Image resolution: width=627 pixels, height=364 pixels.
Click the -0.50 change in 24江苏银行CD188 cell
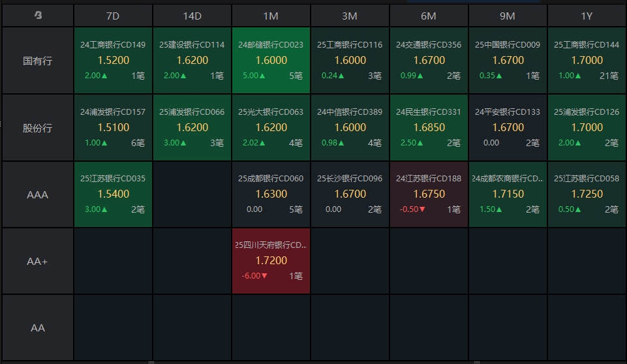click(412, 209)
